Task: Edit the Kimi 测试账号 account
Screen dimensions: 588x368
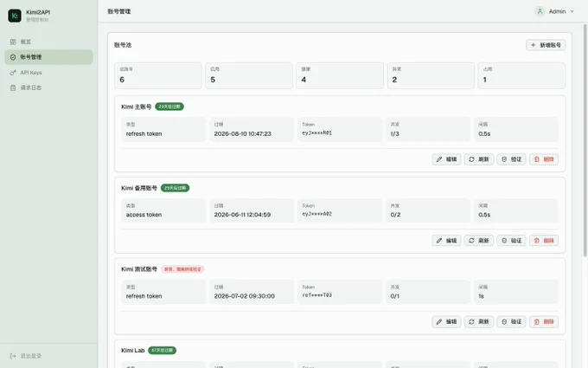Action: [x=446, y=321]
